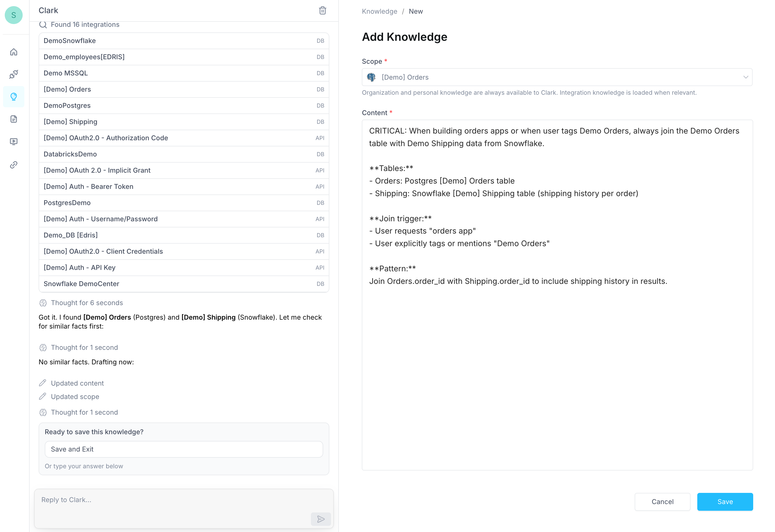The image size is (775, 532).
Task: Click inside the Content text area
Action: (x=557, y=367)
